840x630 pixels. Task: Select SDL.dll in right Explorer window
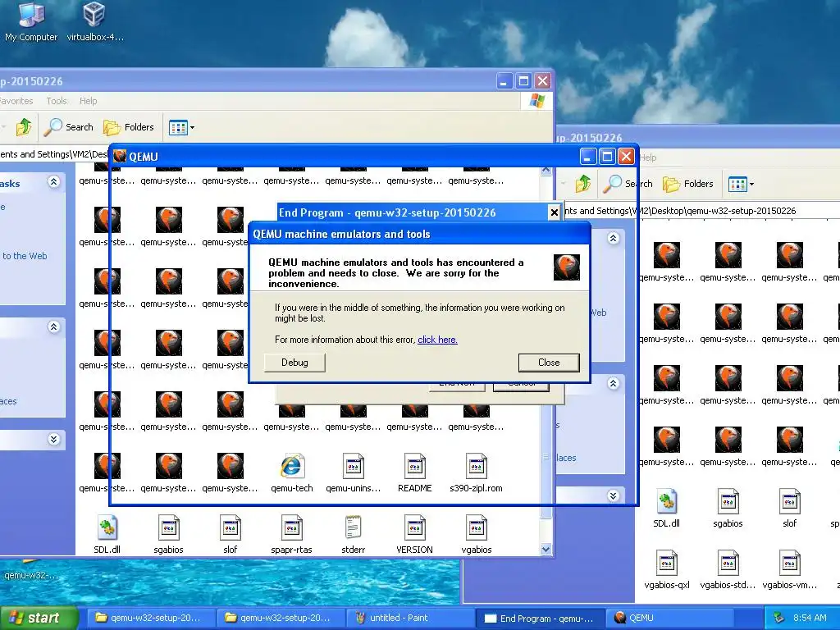(666, 508)
